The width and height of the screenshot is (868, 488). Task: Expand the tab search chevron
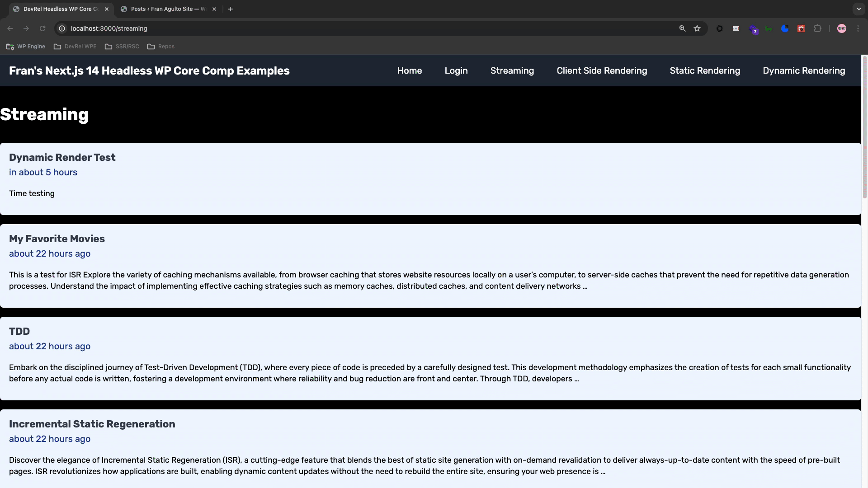pyautogui.click(x=859, y=9)
